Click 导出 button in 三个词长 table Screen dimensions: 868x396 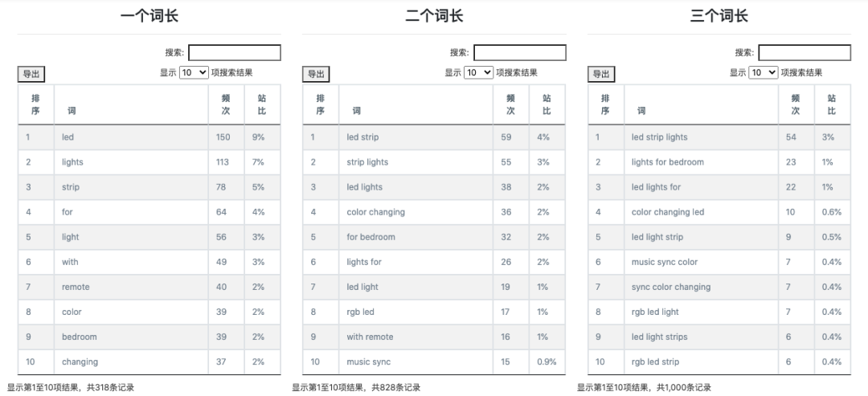pyautogui.click(x=601, y=75)
